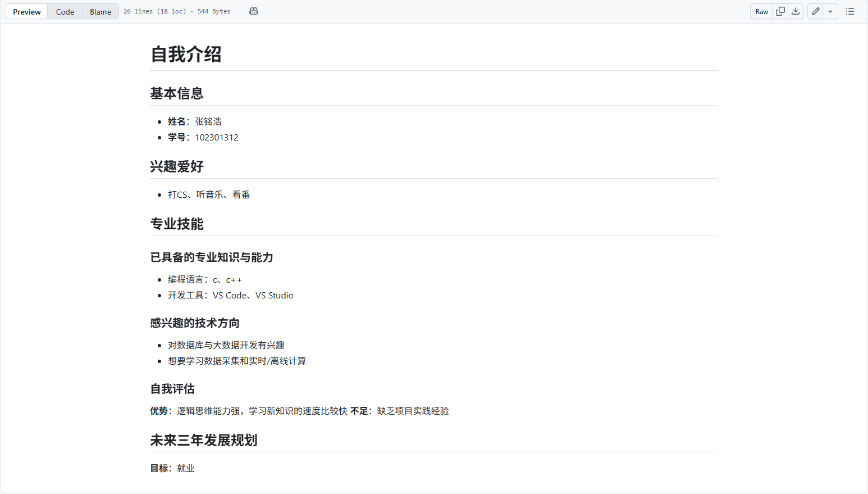
Task: Click the 编程语言 list item
Action: [x=205, y=279]
